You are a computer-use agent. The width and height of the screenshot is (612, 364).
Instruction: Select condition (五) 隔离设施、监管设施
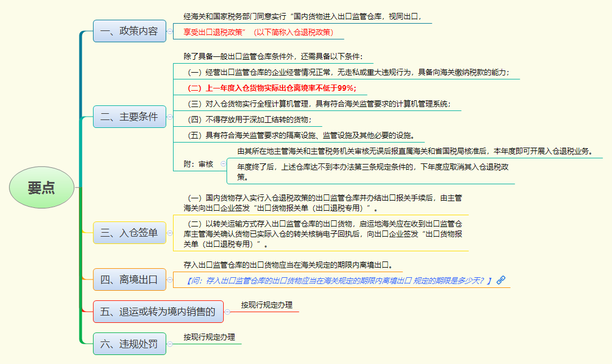click(x=301, y=135)
